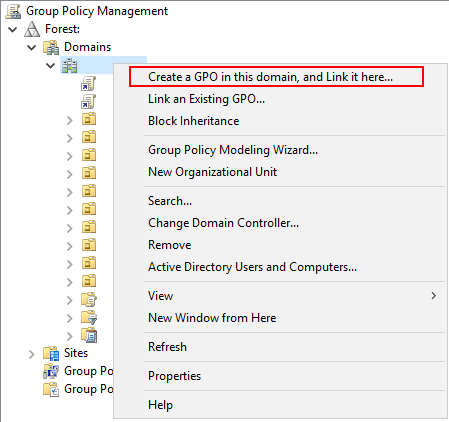Choose Link an Existing GPO

coord(207,99)
